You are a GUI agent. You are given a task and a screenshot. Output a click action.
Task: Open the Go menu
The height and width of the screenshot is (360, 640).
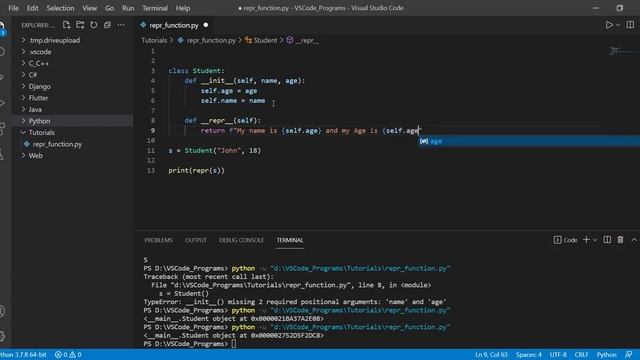point(109,8)
